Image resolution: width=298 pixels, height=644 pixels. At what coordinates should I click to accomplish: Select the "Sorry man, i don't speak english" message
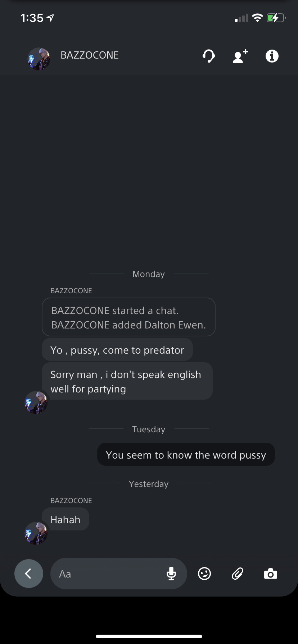tap(127, 381)
